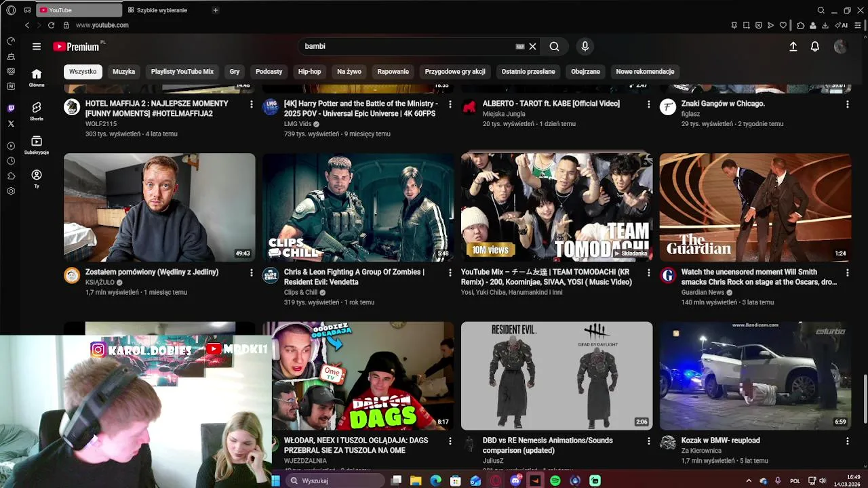
Task: Open the Ty profile section in sidebar
Action: pyautogui.click(x=37, y=178)
